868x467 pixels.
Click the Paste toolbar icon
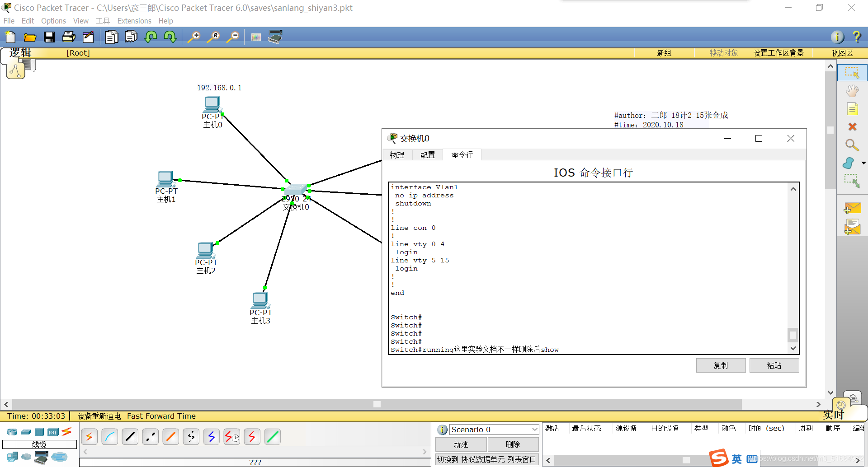click(x=131, y=37)
